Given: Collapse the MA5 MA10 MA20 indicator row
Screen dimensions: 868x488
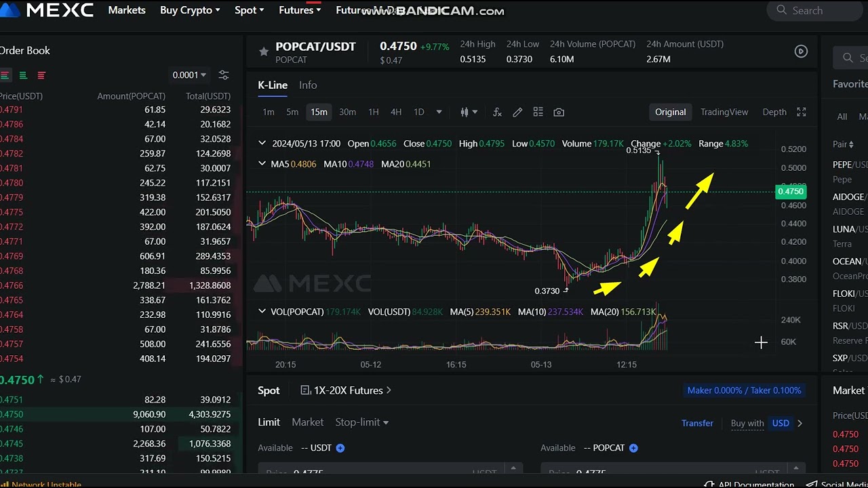Looking at the screenshot, I should (262, 163).
